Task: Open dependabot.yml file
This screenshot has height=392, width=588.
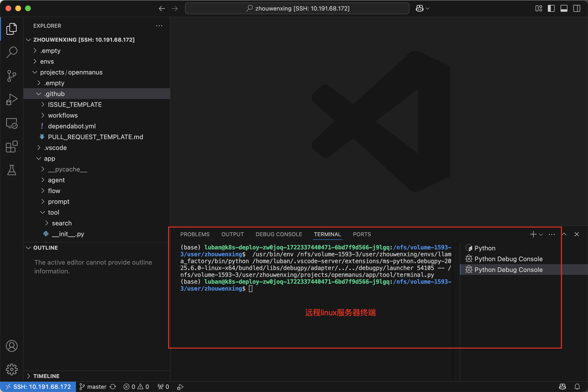Action: pos(97,126)
